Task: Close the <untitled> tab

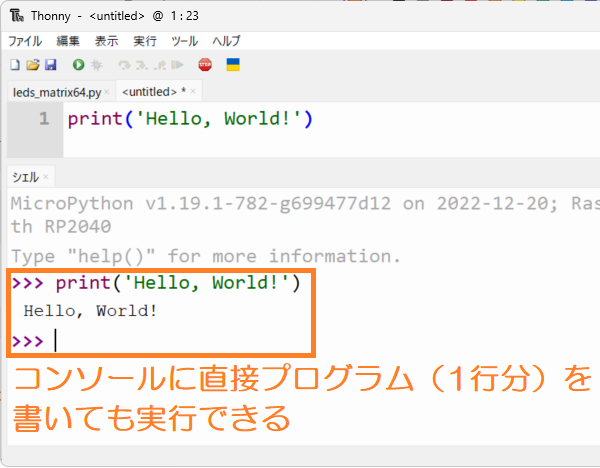Action: coord(193,91)
